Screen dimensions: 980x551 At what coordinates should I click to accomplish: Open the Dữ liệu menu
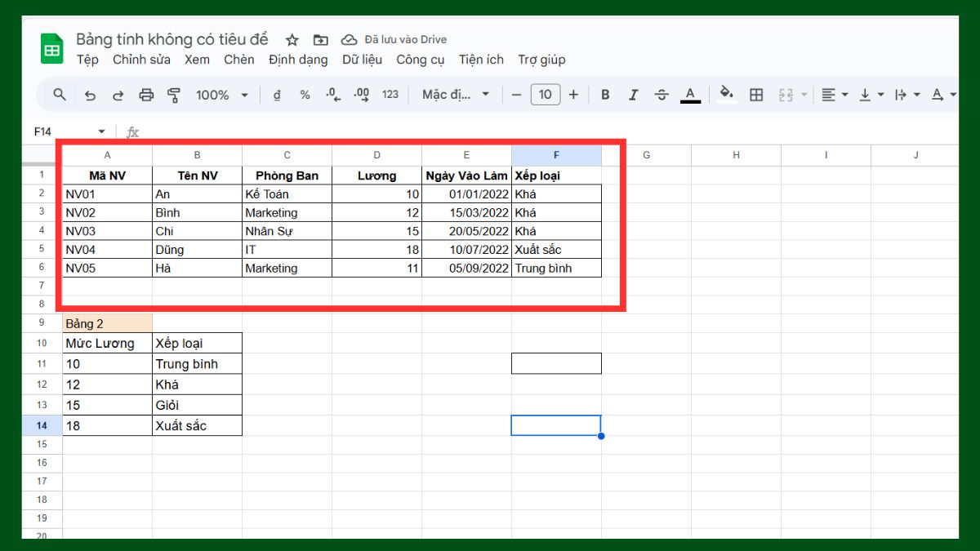pyautogui.click(x=362, y=59)
